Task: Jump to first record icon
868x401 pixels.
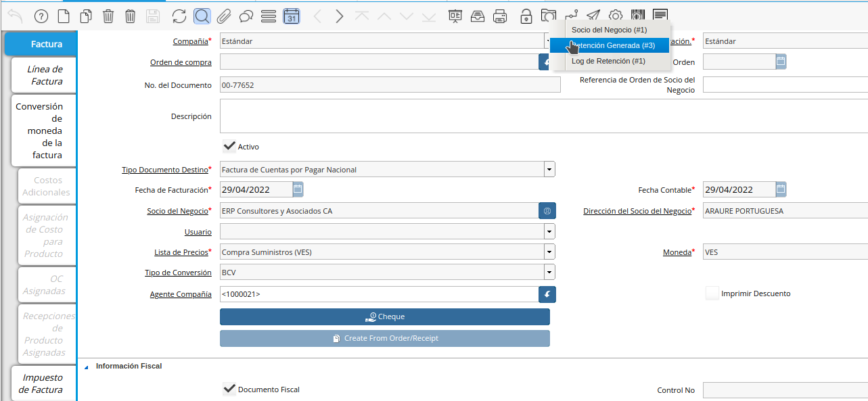Action: point(362,16)
